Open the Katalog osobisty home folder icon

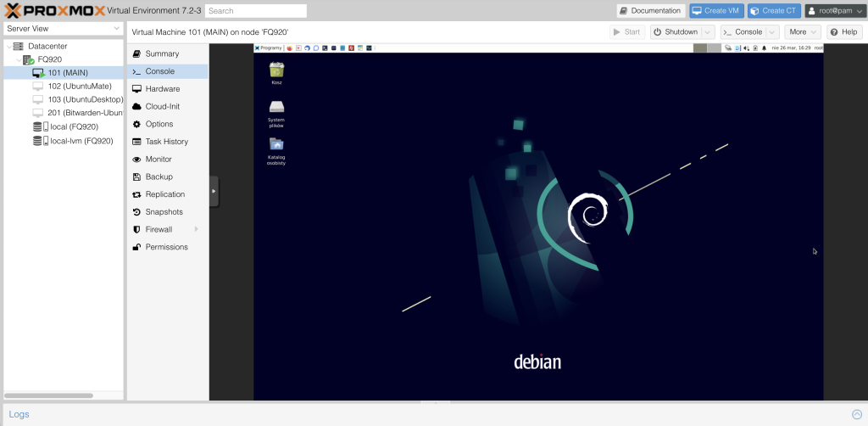pos(276,146)
